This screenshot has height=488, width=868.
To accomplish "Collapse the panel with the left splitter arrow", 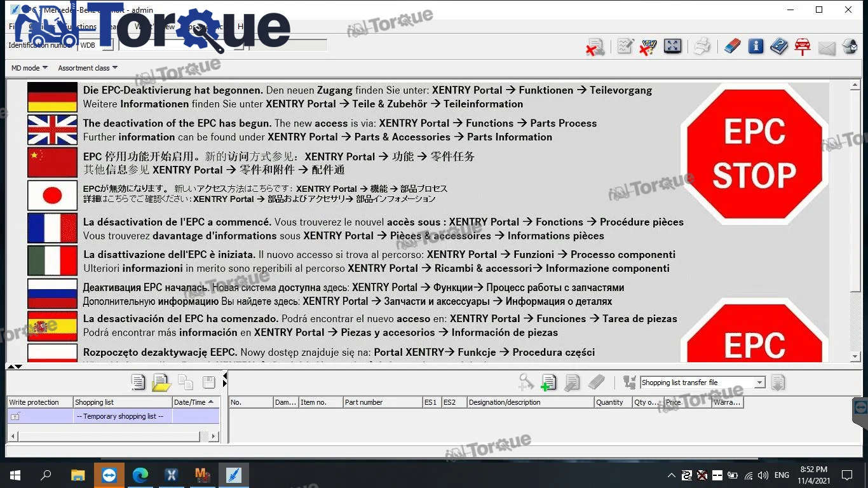I will pyautogui.click(x=224, y=377).
